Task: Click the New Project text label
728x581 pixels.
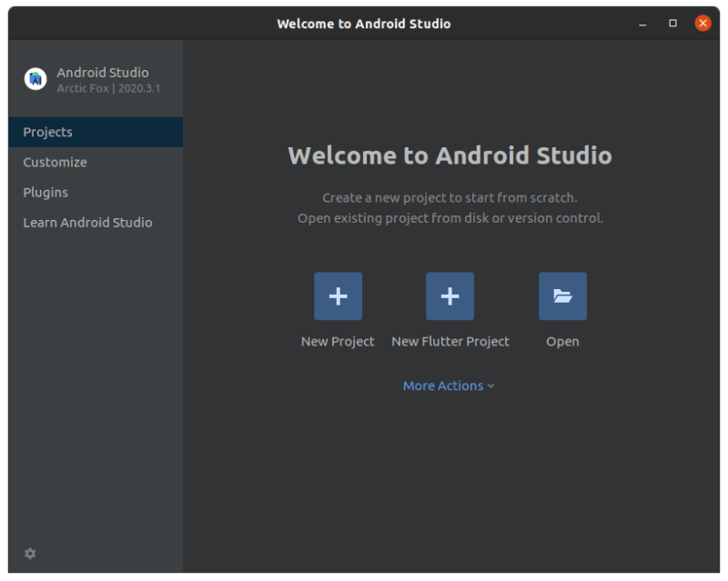Action: click(338, 342)
